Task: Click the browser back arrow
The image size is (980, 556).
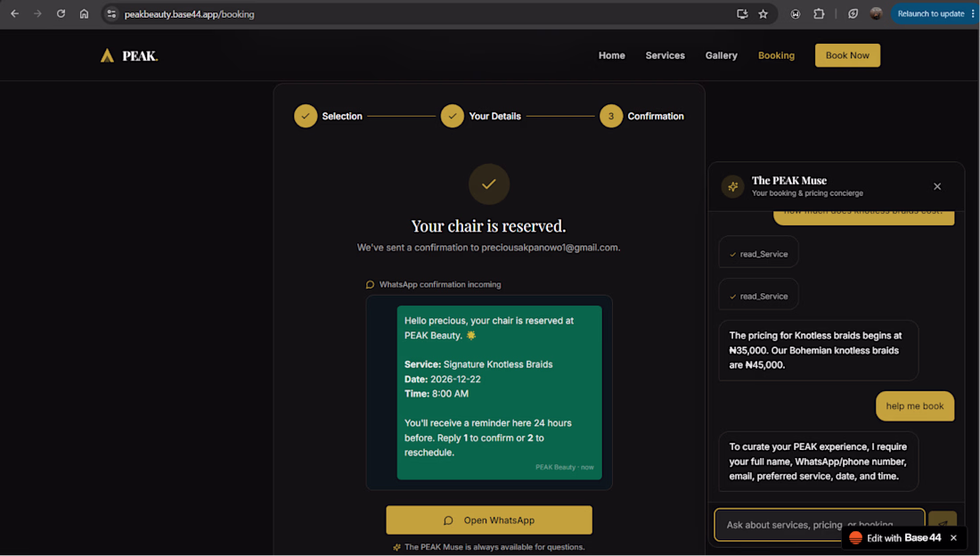Action: [x=15, y=13]
